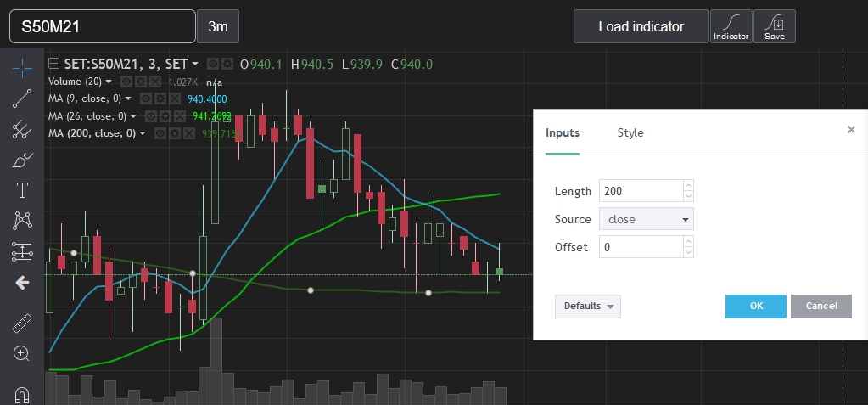The width and height of the screenshot is (868, 405).
Task: Select the pitchfork drawing tool
Action: pyautogui.click(x=22, y=128)
